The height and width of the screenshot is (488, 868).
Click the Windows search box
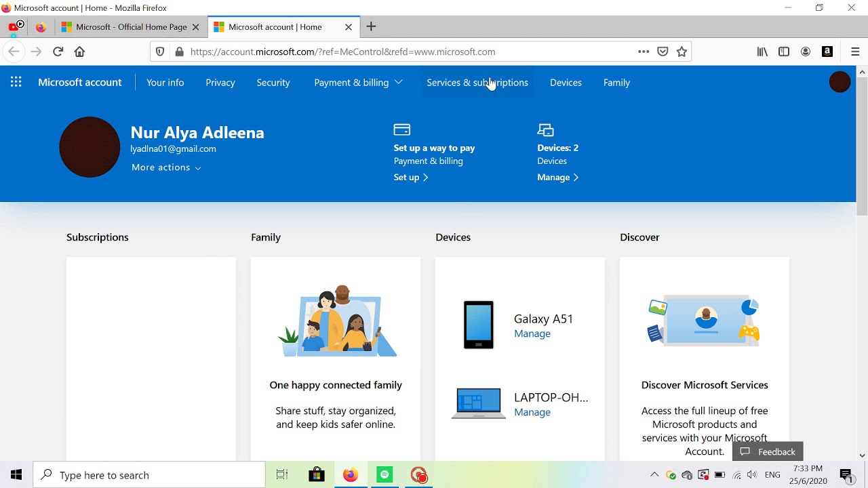[x=149, y=475]
